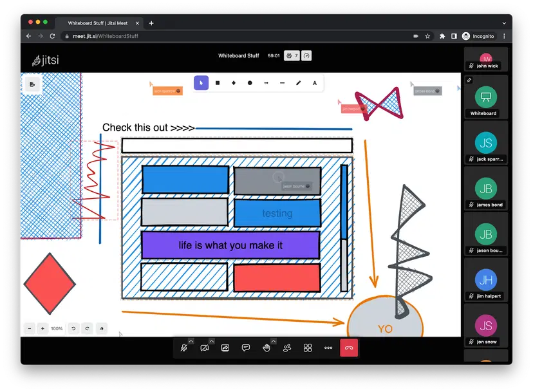Turn on the camera
The height and width of the screenshot is (392, 533).
point(205,348)
